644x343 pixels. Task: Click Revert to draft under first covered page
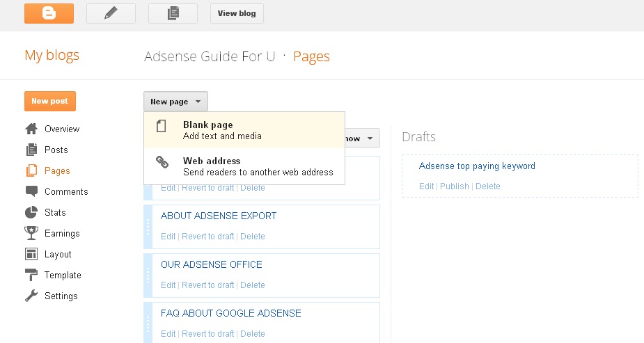point(208,188)
